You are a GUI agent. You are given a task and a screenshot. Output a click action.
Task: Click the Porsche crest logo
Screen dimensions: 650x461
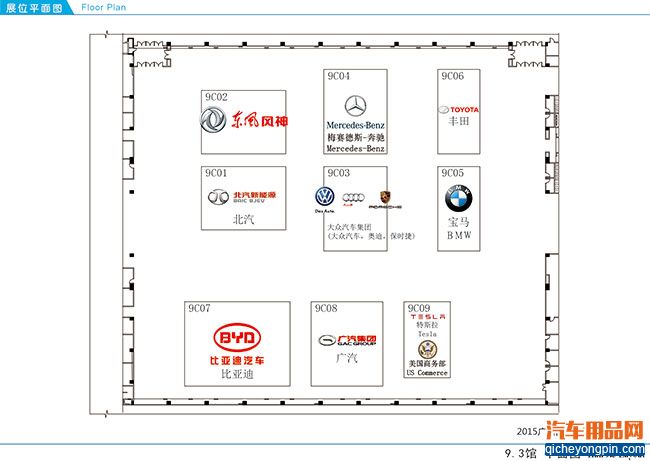pyautogui.click(x=385, y=197)
